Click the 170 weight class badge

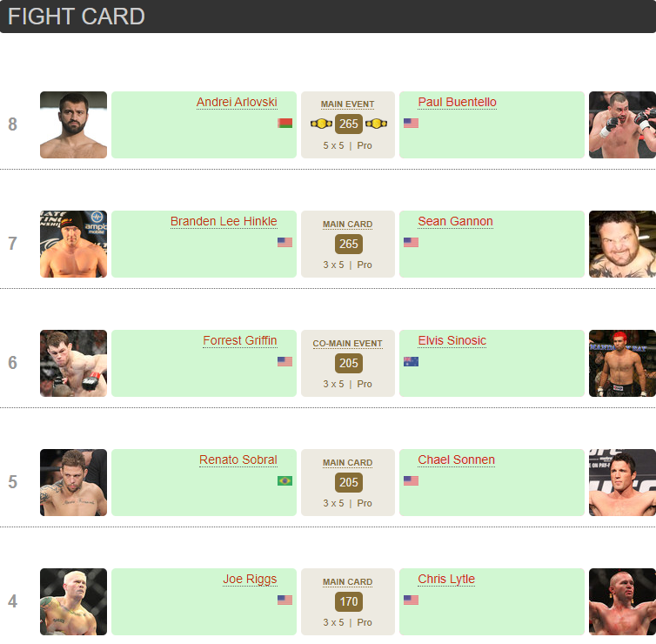click(349, 601)
